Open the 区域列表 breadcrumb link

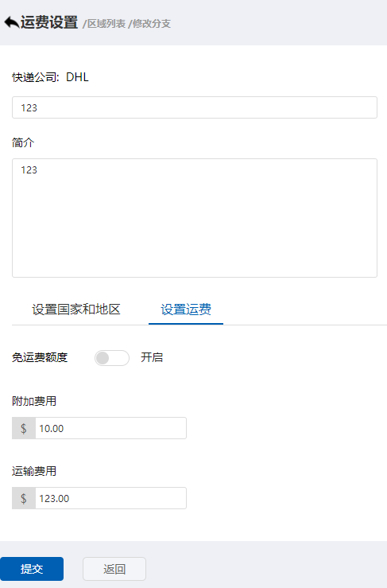(106, 24)
